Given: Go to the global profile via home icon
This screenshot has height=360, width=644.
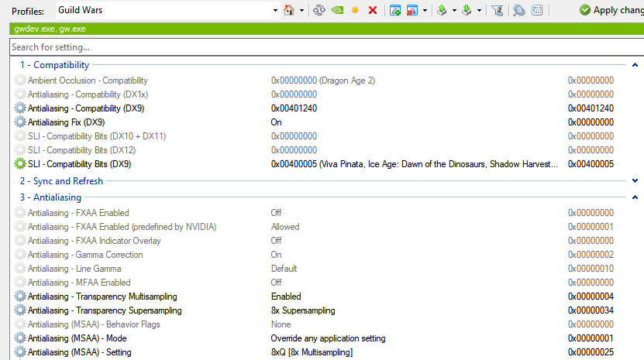Looking at the screenshot, I should pyautogui.click(x=289, y=10).
